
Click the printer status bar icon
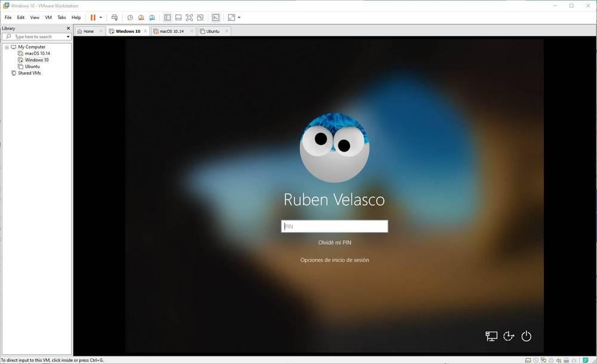tap(551, 360)
